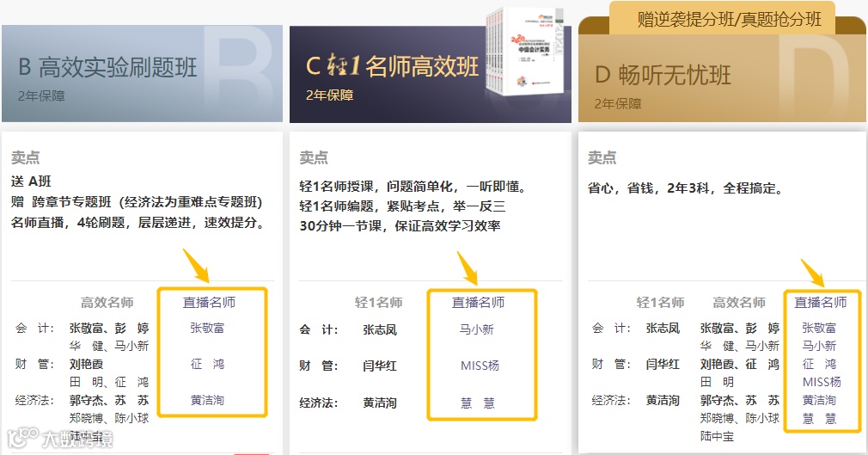
Task: Click the 经济法 row label in C card
Action: [318, 403]
